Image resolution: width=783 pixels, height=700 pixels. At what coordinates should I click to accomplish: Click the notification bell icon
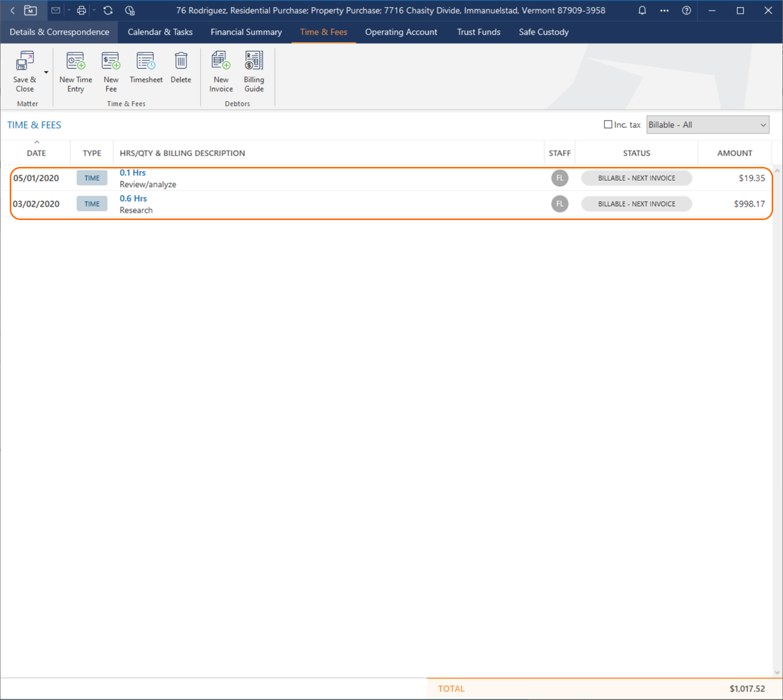point(642,11)
